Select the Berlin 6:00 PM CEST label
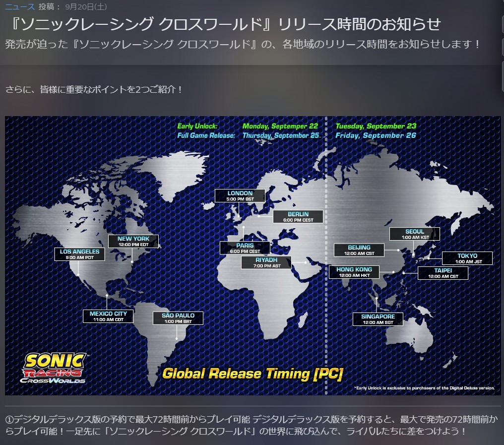Image resolution: width=504 pixels, height=445 pixels. (x=298, y=217)
